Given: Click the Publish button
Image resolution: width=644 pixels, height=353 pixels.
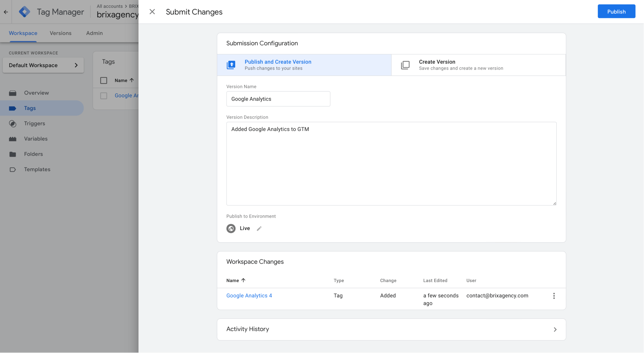Looking at the screenshot, I should [616, 11].
